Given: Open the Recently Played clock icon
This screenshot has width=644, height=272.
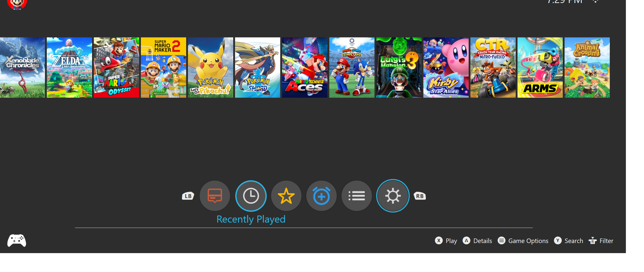Looking at the screenshot, I should [x=251, y=196].
